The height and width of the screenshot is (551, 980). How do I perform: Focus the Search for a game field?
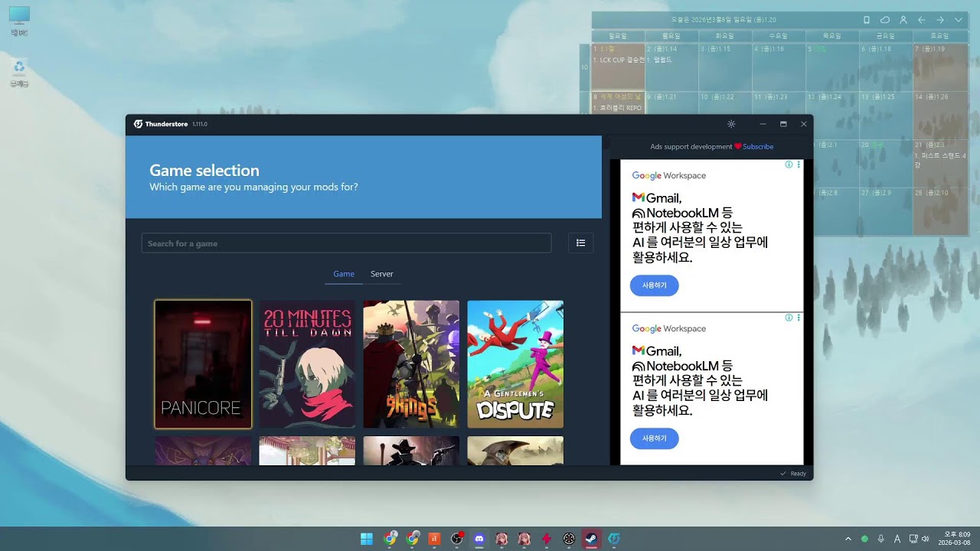[346, 243]
